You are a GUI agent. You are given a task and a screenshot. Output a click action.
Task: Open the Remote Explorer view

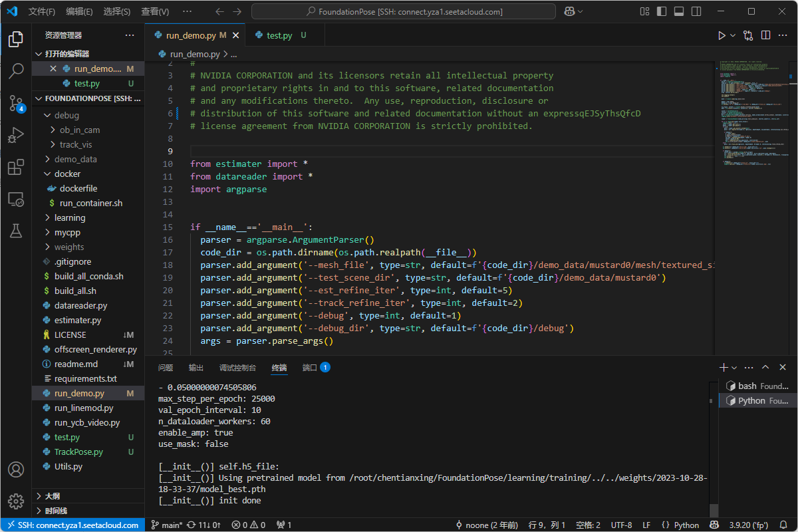pos(16,199)
